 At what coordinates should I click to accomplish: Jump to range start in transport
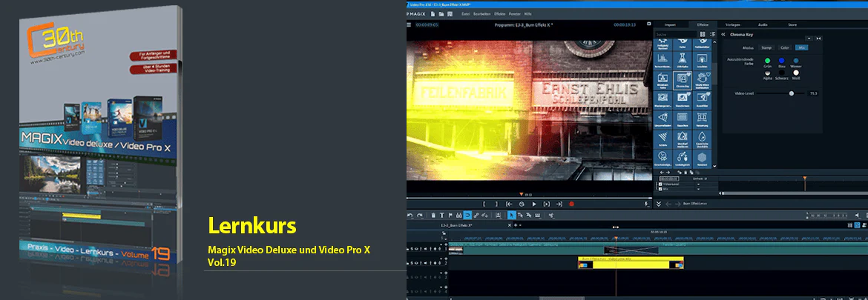pyautogui.click(x=509, y=204)
